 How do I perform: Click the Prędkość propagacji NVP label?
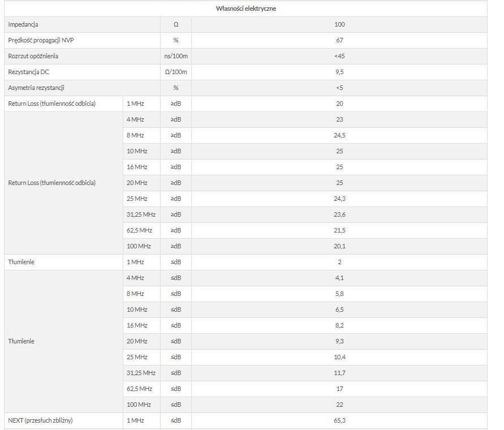point(41,40)
